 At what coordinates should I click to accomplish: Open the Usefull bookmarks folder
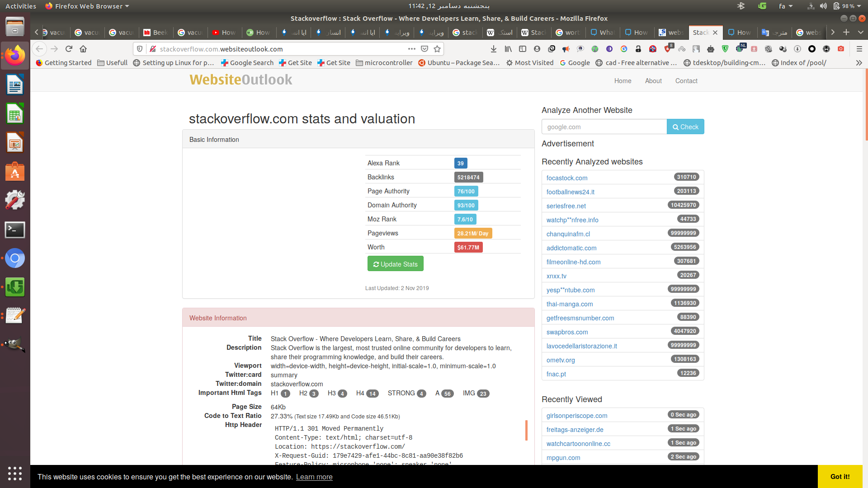[x=112, y=63]
